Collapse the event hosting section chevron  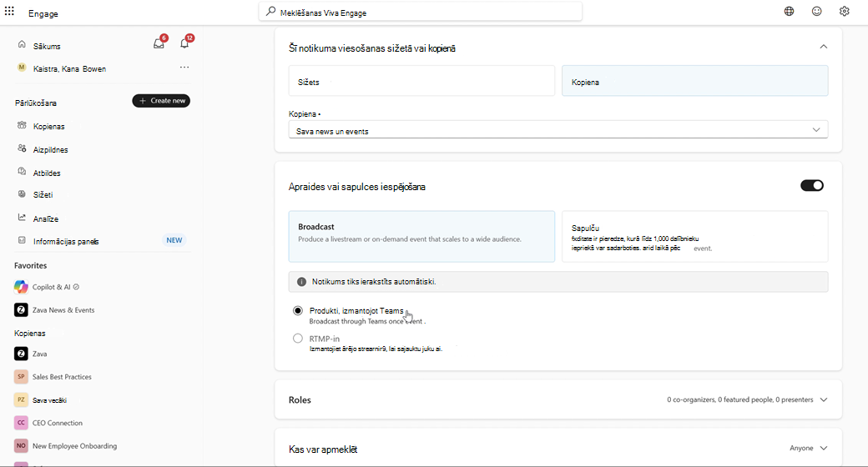click(x=824, y=47)
